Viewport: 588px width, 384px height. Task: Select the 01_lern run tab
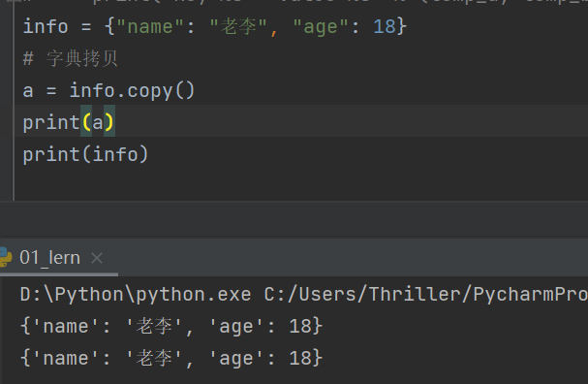49,258
